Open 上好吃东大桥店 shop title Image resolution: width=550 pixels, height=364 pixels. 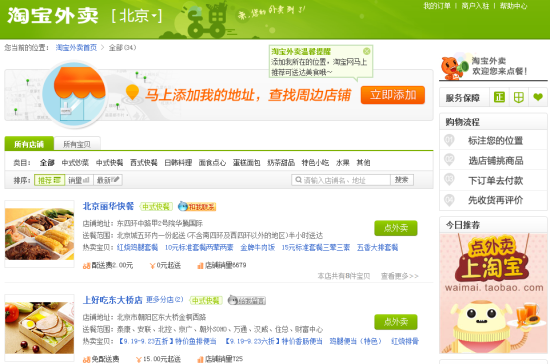click(x=113, y=300)
